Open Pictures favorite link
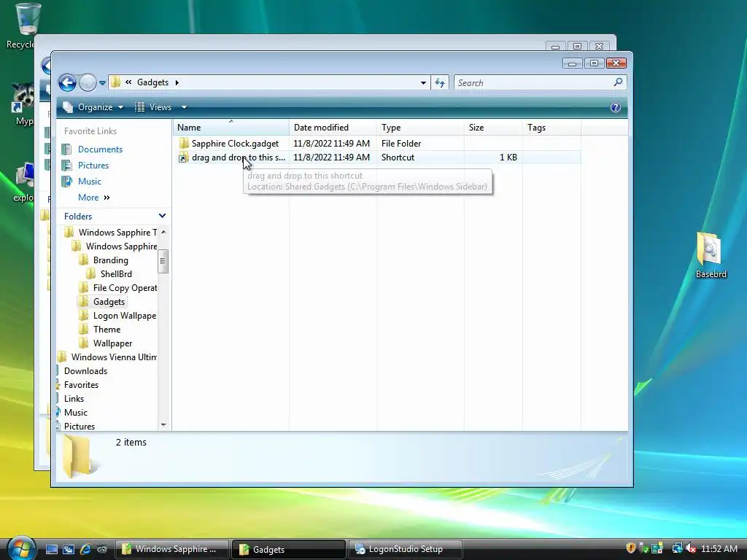Image resolution: width=747 pixels, height=560 pixels. [93, 166]
